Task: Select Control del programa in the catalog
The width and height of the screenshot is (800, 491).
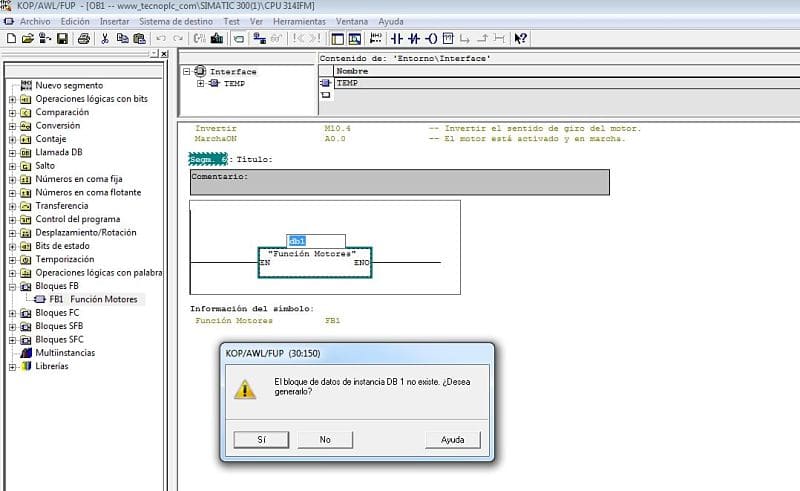Action: [78, 219]
